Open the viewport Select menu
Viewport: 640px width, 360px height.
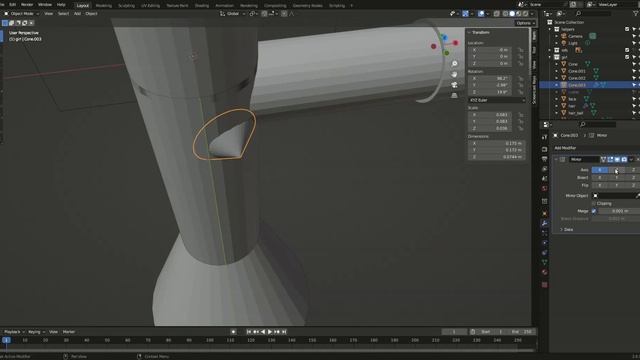(63, 13)
